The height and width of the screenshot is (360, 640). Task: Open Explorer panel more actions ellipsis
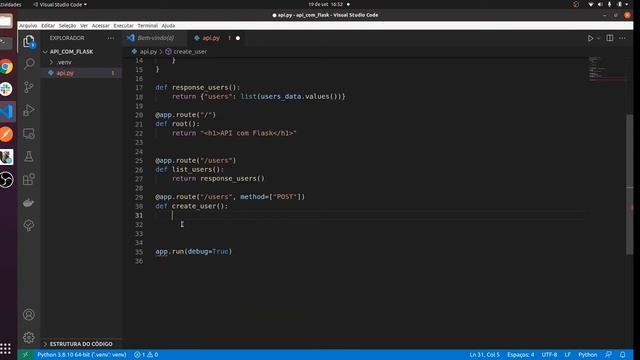tap(111, 38)
